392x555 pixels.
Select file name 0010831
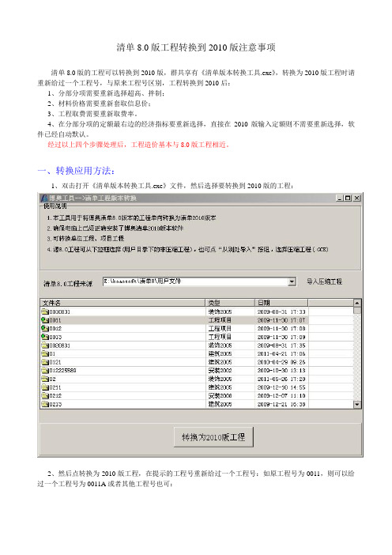60,311
